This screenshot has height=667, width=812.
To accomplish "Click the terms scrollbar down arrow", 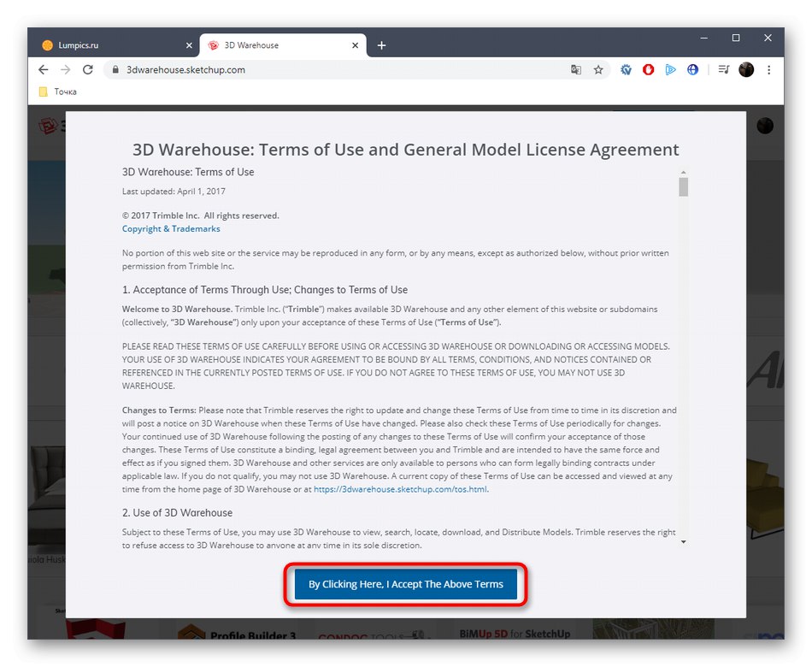I will pyautogui.click(x=684, y=542).
